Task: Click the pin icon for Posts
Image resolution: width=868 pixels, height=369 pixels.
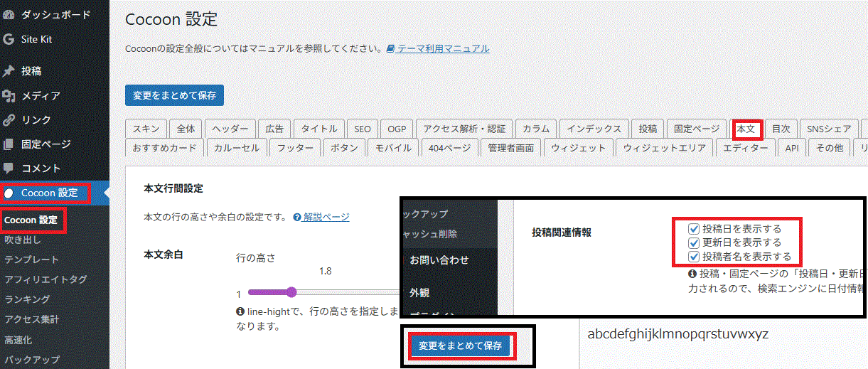Action: (x=9, y=71)
